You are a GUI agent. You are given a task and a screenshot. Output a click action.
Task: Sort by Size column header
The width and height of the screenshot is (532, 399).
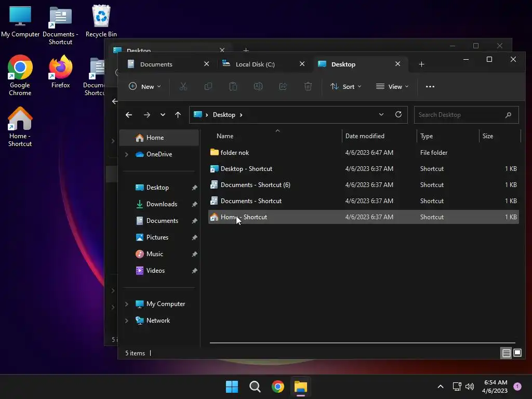tap(500, 136)
